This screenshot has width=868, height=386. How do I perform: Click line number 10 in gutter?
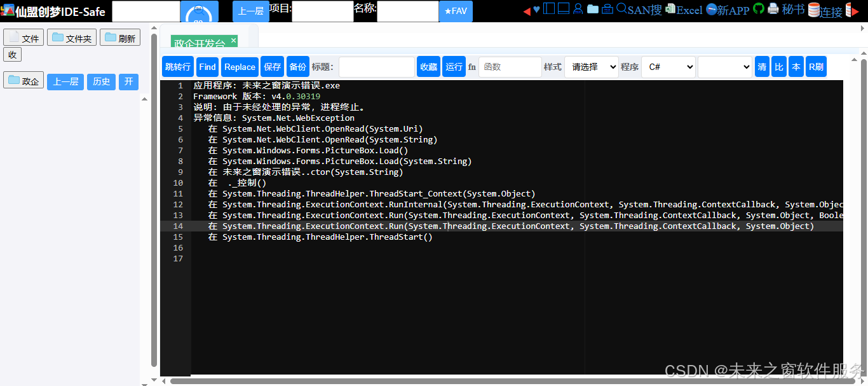coord(178,183)
